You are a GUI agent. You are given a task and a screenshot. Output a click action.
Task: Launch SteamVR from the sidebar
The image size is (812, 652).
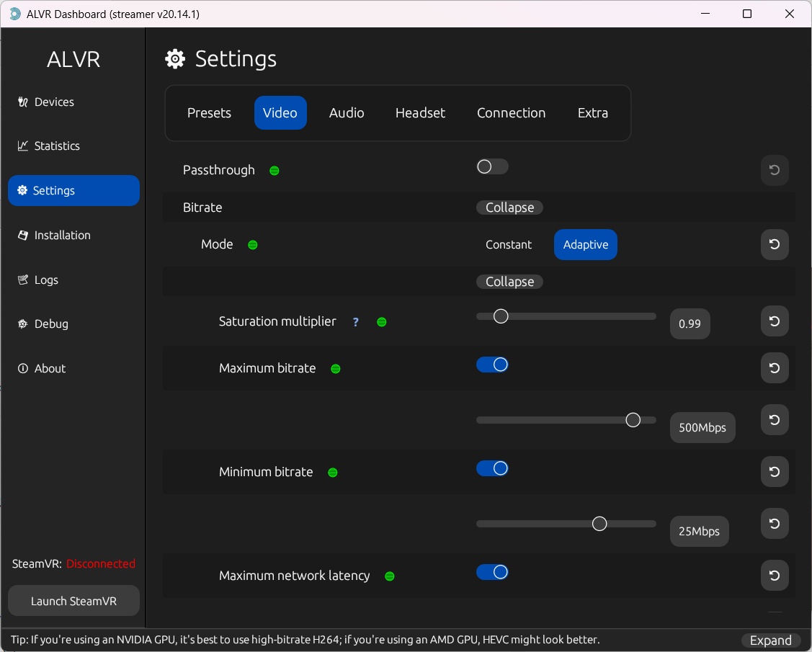73,601
